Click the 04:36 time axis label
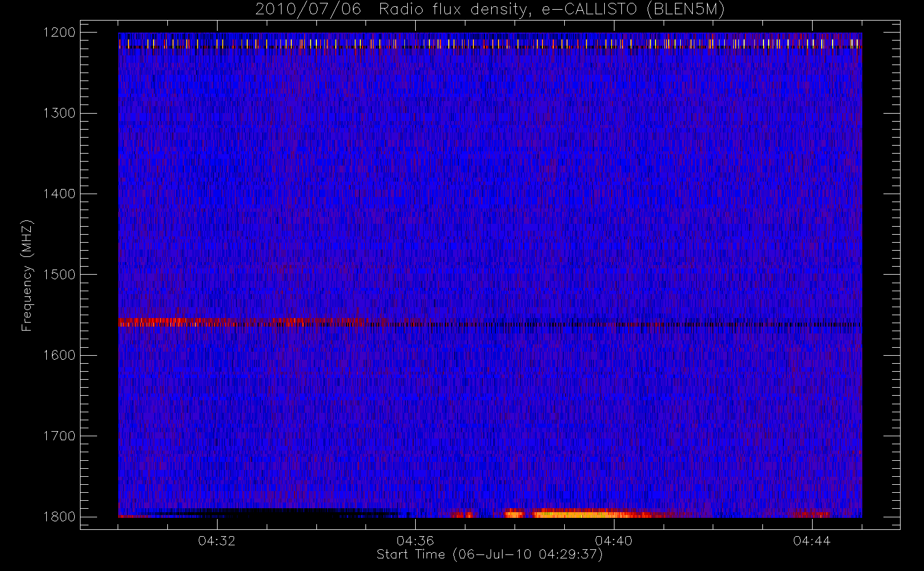This screenshot has width=924, height=571. click(415, 541)
